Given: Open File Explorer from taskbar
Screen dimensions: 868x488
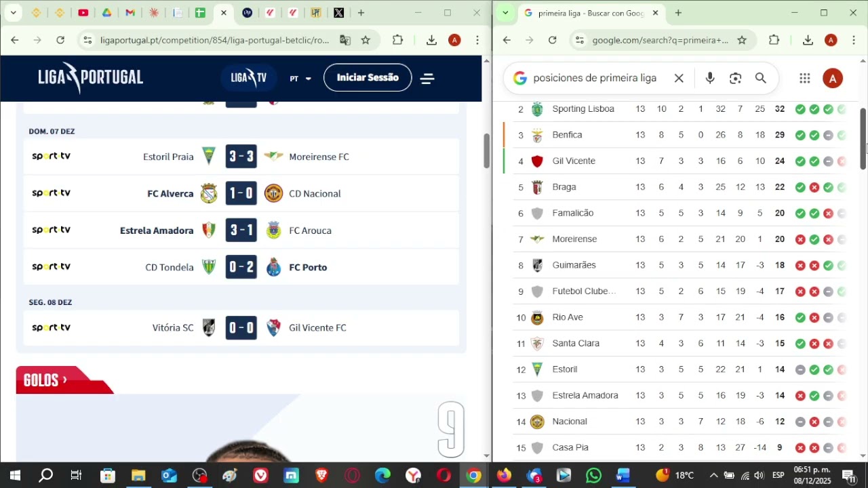Looking at the screenshot, I should [x=138, y=476].
